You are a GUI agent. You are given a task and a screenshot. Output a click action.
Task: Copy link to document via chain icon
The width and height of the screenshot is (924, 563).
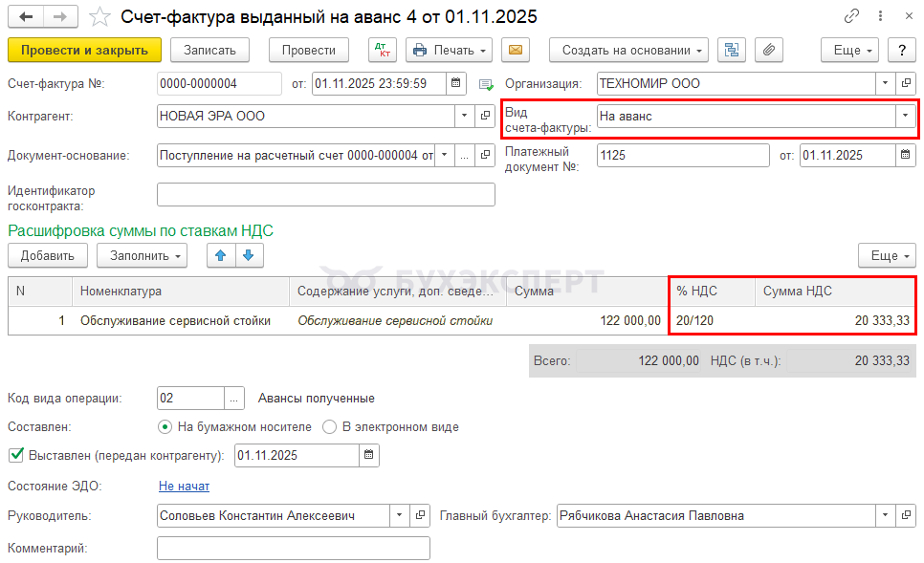tap(851, 16)
